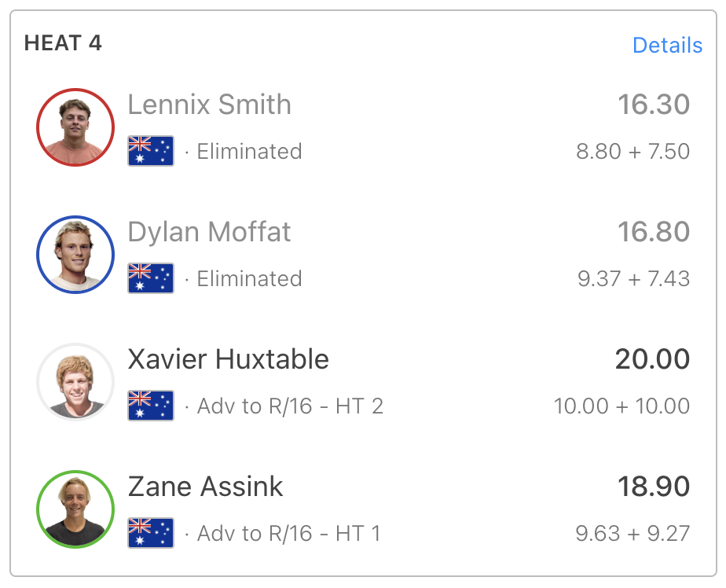Click Dylan Moffat's 16.80 score

click(654, 232)
